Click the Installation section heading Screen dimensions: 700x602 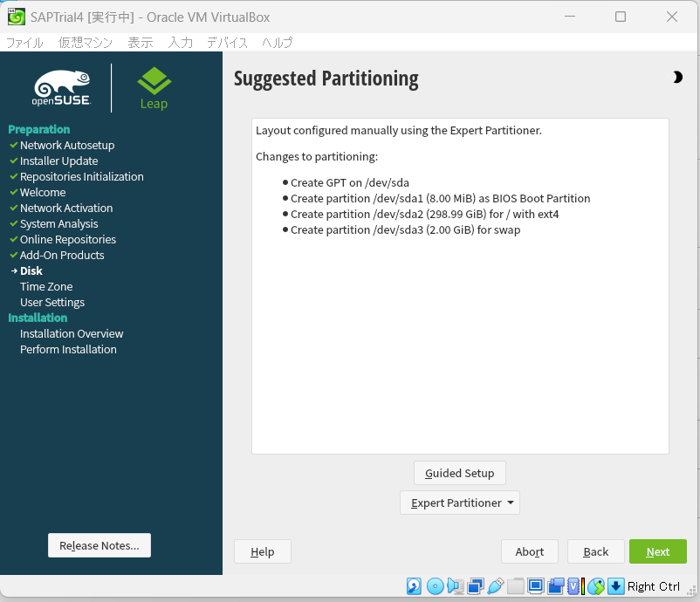click(38, 318)
